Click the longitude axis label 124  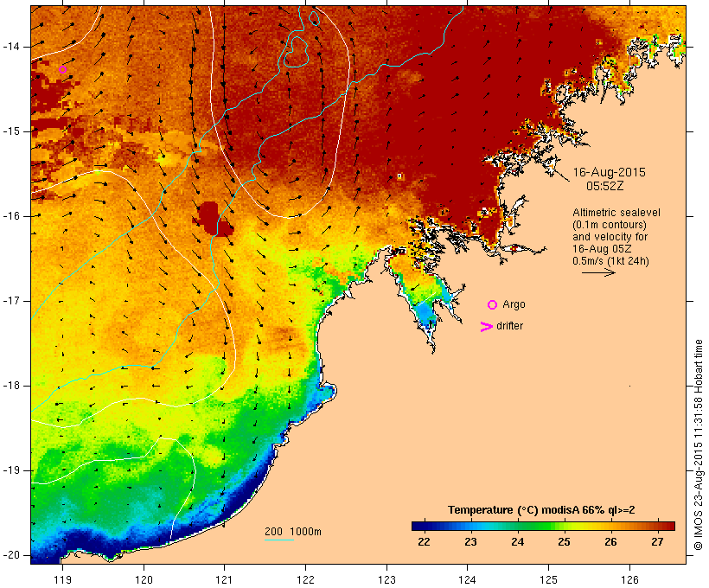tap(467, 579)
